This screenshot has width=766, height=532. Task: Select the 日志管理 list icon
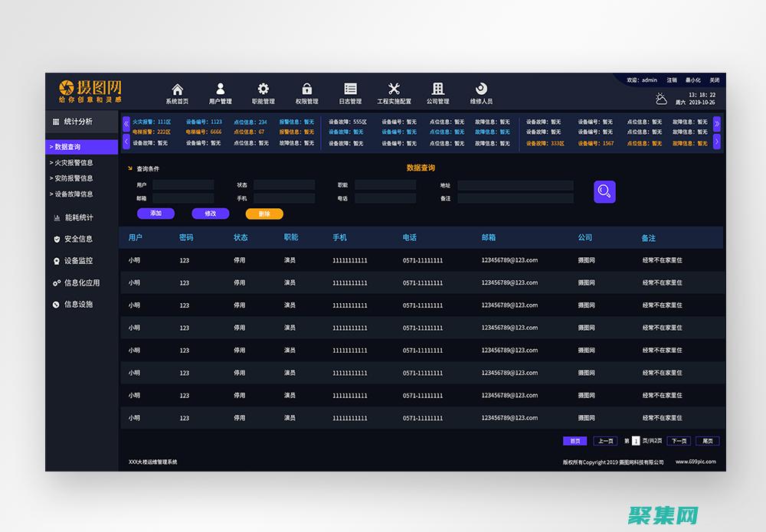coord(350,87)
